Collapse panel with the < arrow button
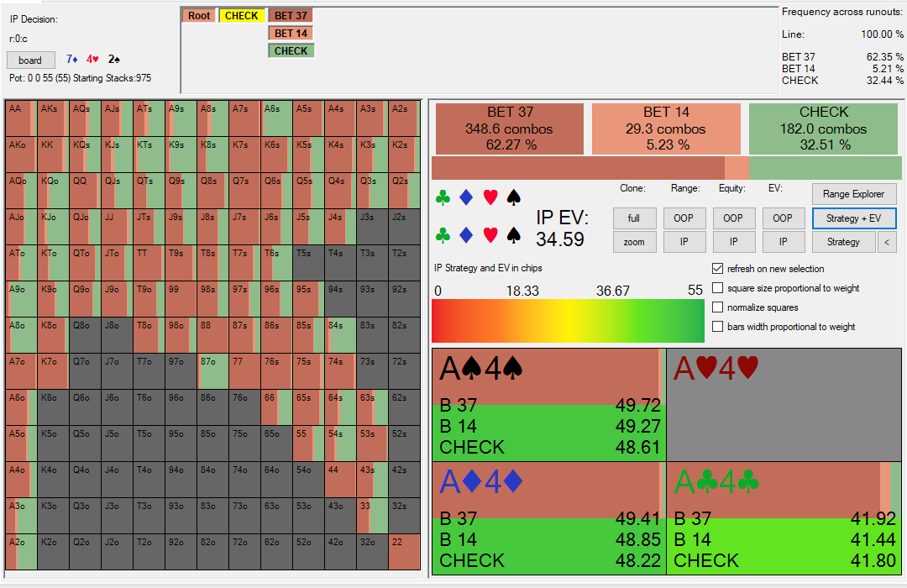 coord(886,242)
